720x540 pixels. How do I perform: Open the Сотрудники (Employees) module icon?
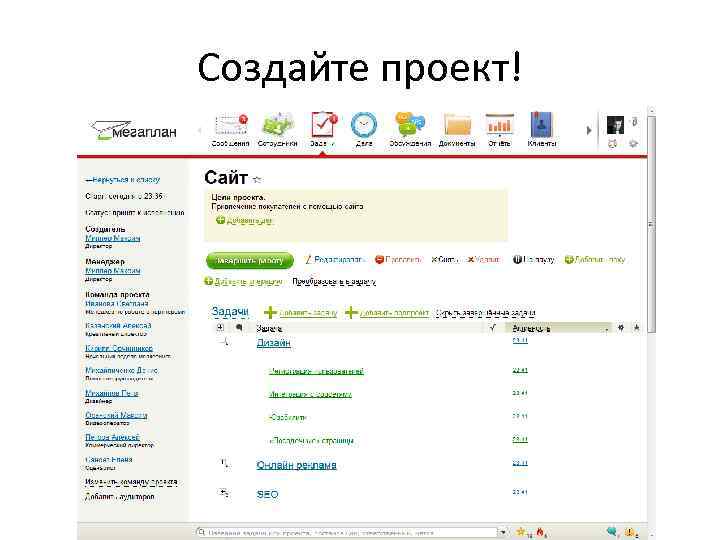pyautogui.click(x=277, y=124)
